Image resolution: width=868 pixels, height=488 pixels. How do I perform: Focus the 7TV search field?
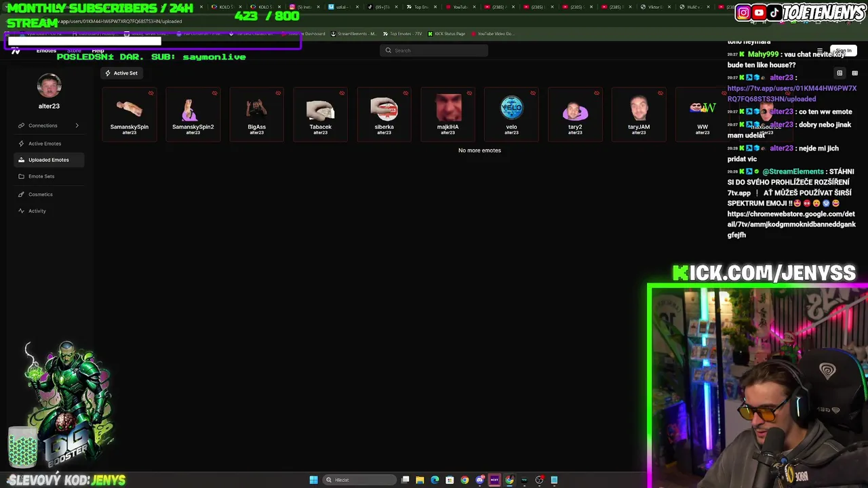click(434, 50)
